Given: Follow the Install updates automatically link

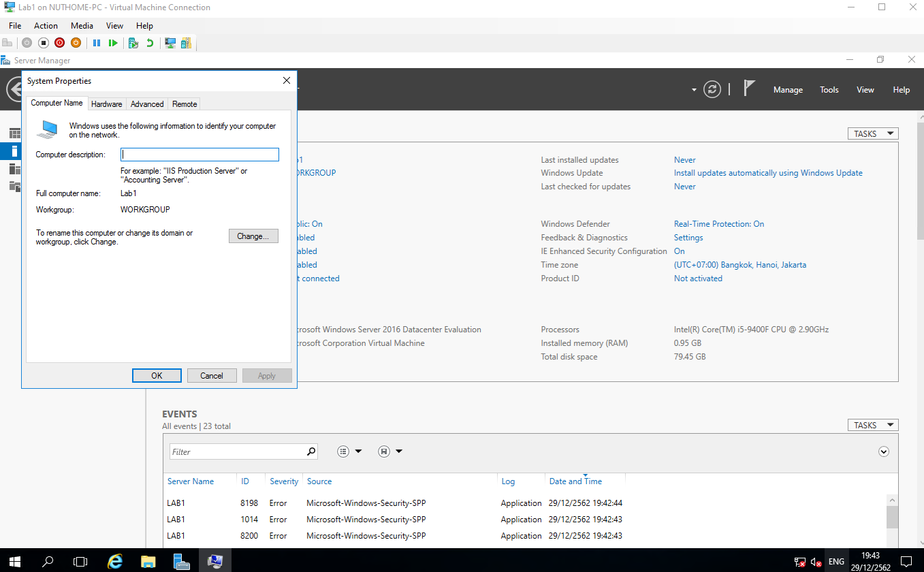Looking at the screenshot, I should coord(768,172).
